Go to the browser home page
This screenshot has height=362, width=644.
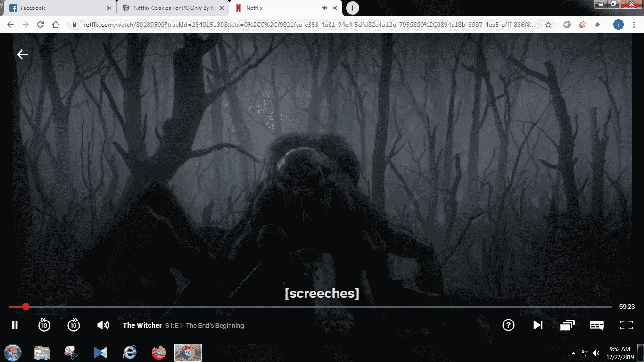tap(56, 25)
